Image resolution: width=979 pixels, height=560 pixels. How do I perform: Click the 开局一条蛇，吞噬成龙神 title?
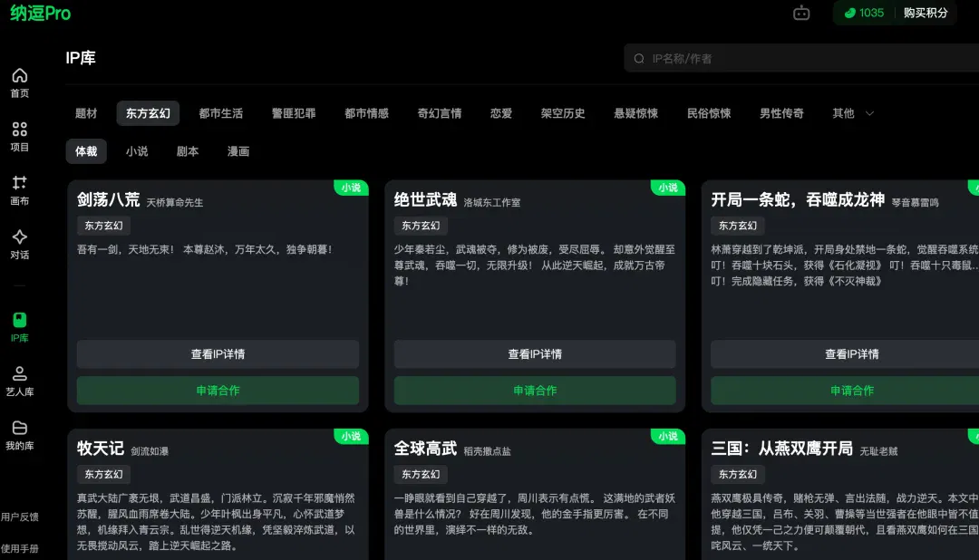click(798, 199)
